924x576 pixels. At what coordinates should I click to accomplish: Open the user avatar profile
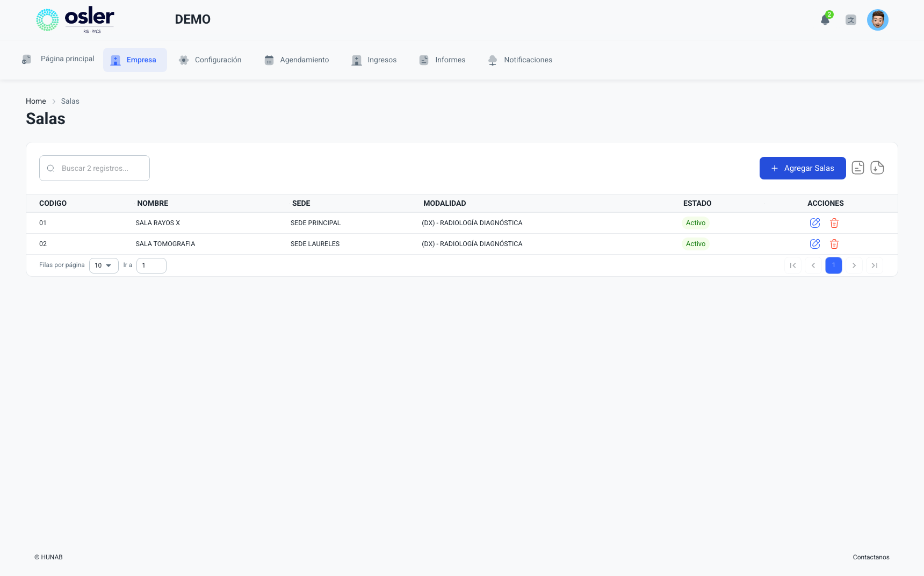click(878, 20)
